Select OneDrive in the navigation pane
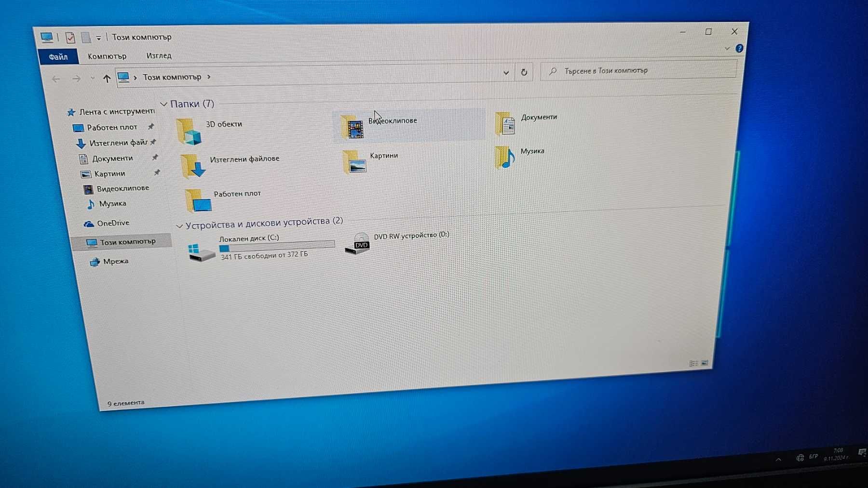This screenshot has height=488, width=868. [x=107, y=223]
